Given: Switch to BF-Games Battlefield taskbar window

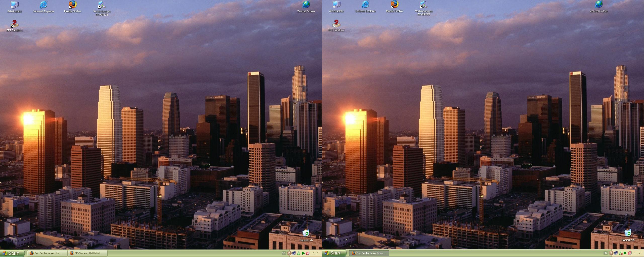Looking at the screenshot, I should point(87,253).
